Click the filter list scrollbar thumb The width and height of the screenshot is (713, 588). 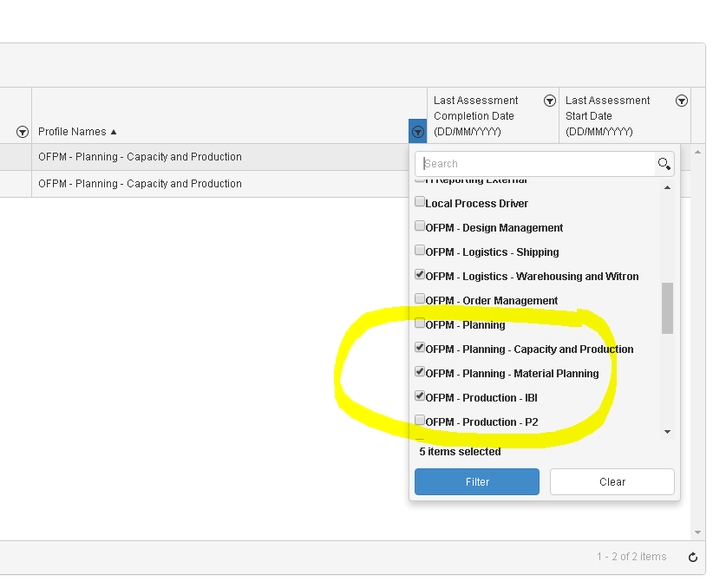tap(667, 309)
